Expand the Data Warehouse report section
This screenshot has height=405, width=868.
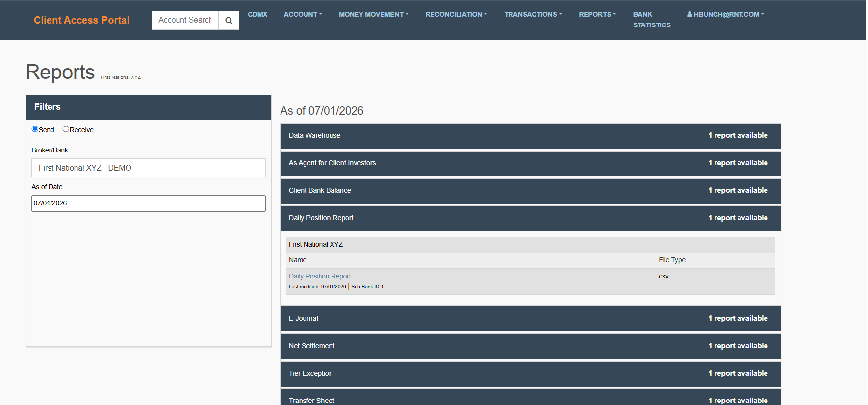pos(530,136)
